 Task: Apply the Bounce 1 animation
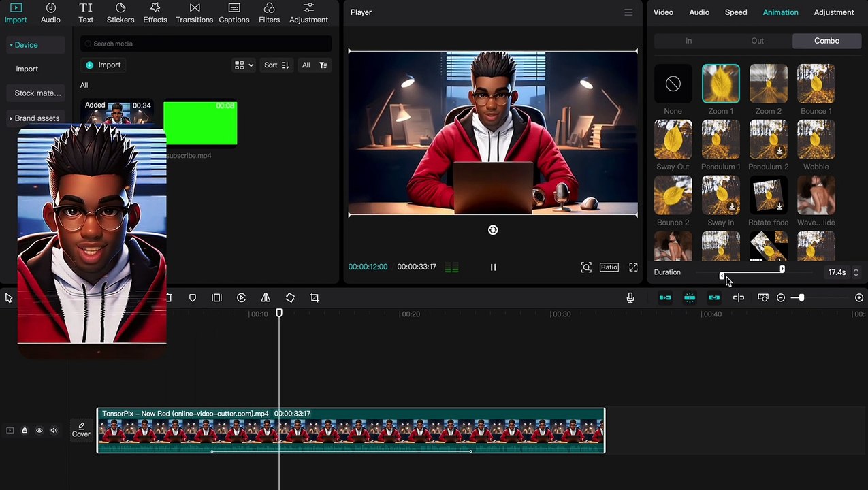coord(816,84)
